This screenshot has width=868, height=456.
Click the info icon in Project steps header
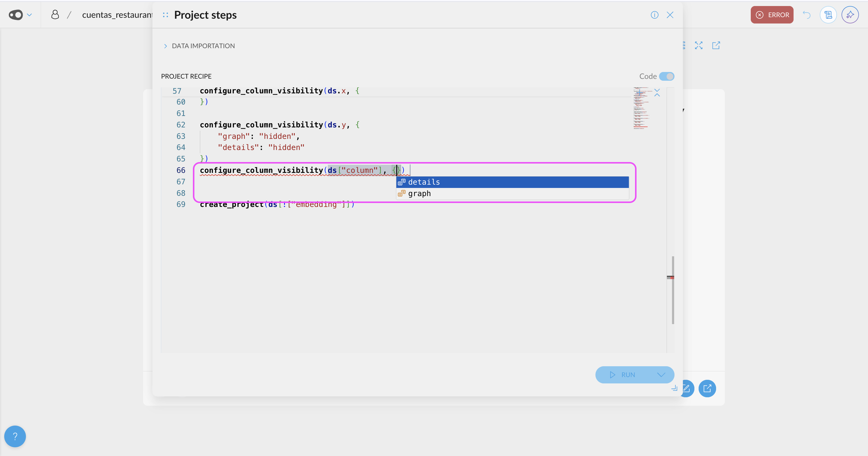click(654, 15)
